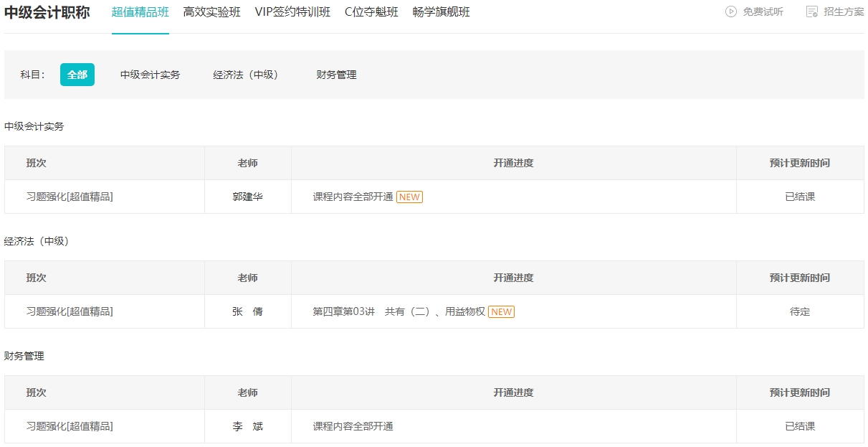Click 班次 header in 中级会计实务 table
The width and height of the screenshot is (868, 447).
pyautogui.click(x=37, y=163)
